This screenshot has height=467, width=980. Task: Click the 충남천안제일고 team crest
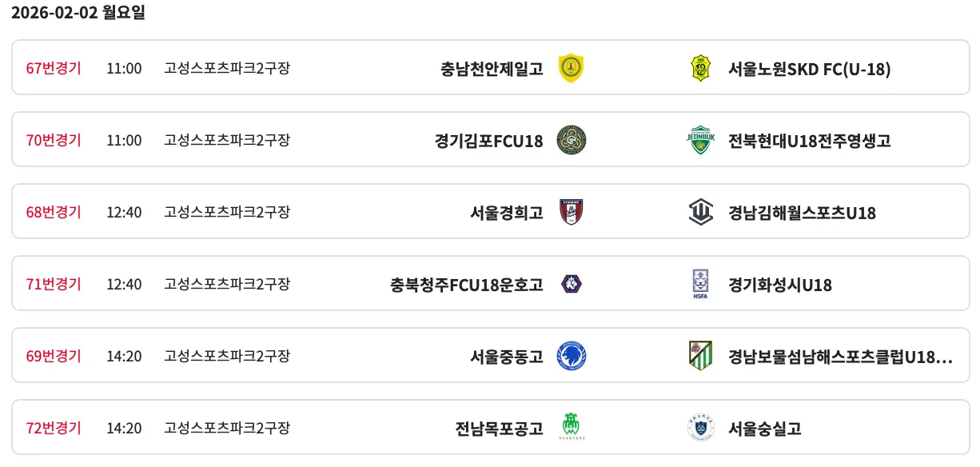[x=571, y=68]
